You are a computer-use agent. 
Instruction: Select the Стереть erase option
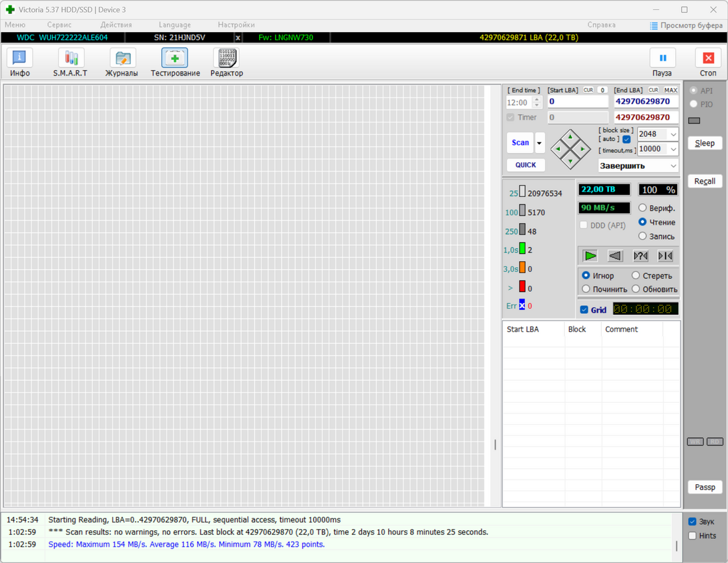[x=636, y=275]
